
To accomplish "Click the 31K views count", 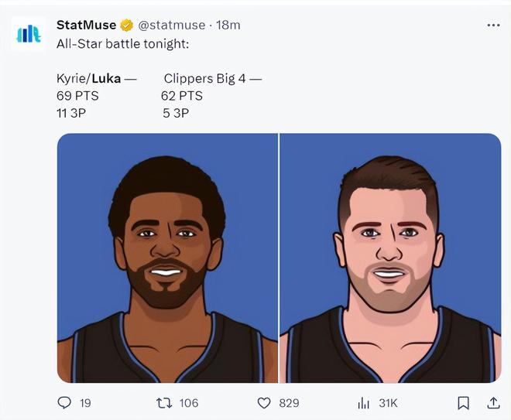I will [388, 402].
